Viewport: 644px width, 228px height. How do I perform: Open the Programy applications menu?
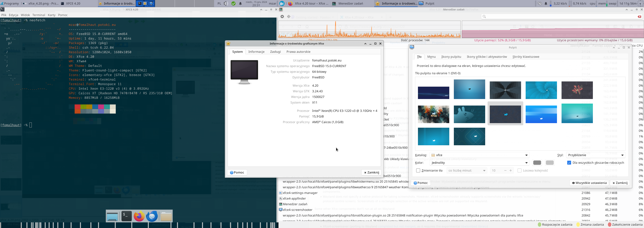[10, 3]
